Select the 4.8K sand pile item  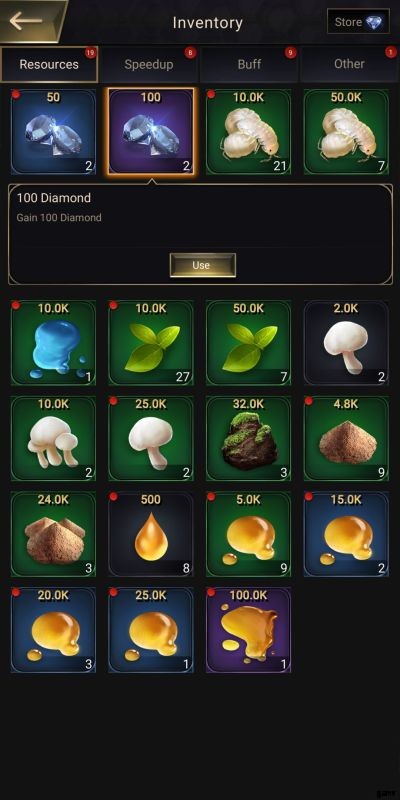(346, 439)
